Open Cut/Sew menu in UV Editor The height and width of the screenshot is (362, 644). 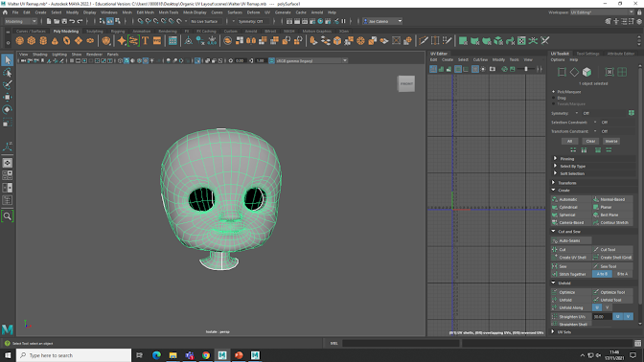(x=480, y=60)
